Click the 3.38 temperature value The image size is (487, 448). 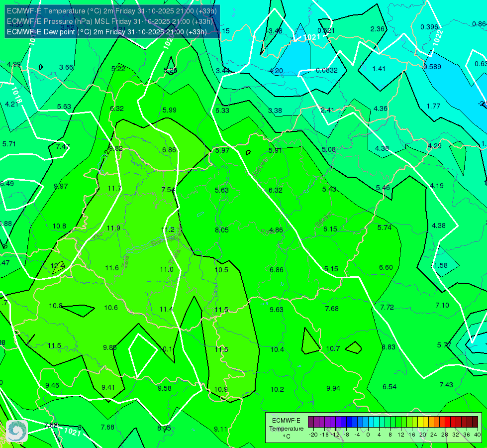tap(275, 111)
